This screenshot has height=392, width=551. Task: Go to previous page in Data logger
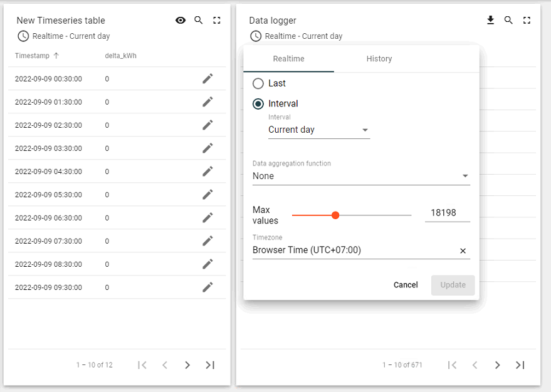tap(475, 365)
